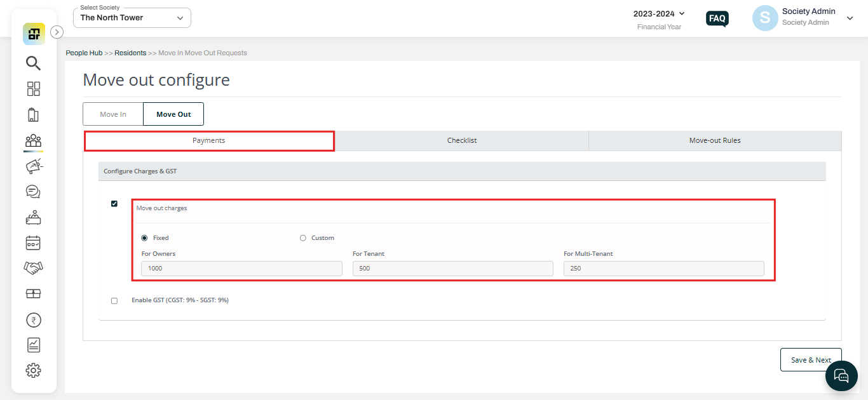Click the Move out configure heading

(156, 80)
